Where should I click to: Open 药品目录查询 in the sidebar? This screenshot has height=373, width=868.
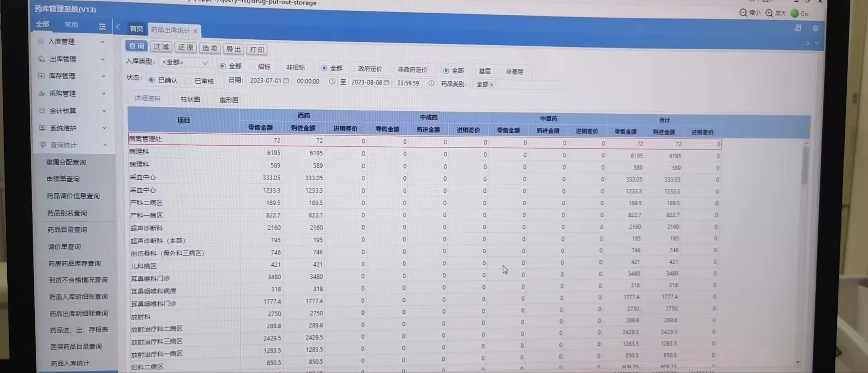pos(67,230)
